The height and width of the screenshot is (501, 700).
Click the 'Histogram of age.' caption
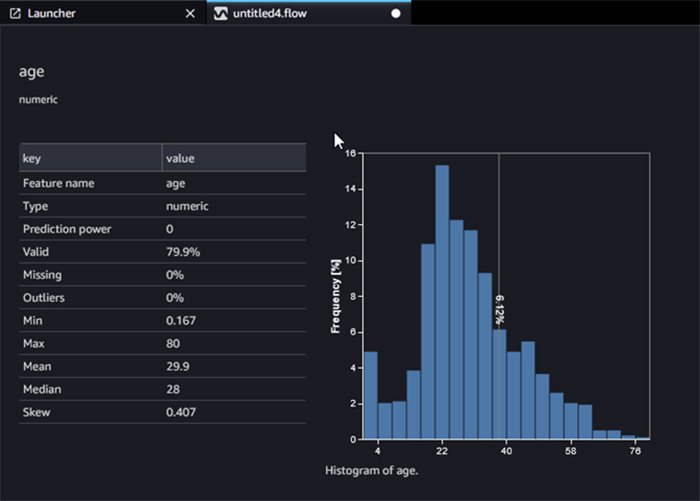point(372,470)
